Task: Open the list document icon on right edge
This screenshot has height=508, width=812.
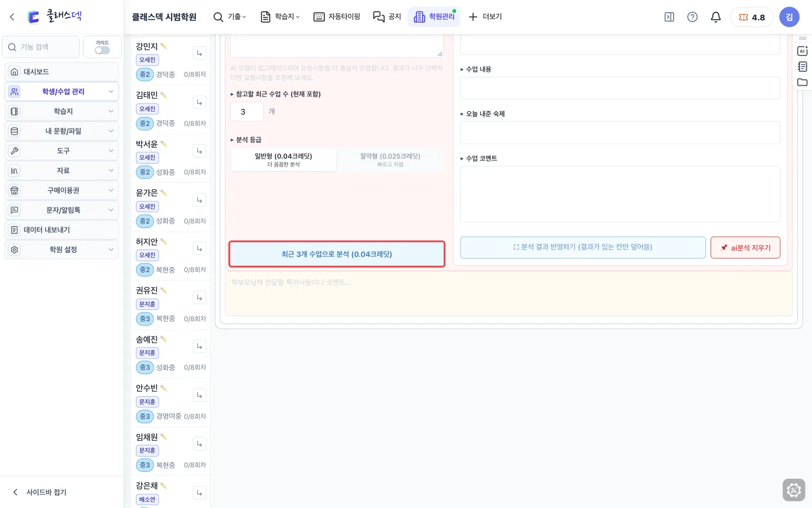Action: tap(802, 67)
